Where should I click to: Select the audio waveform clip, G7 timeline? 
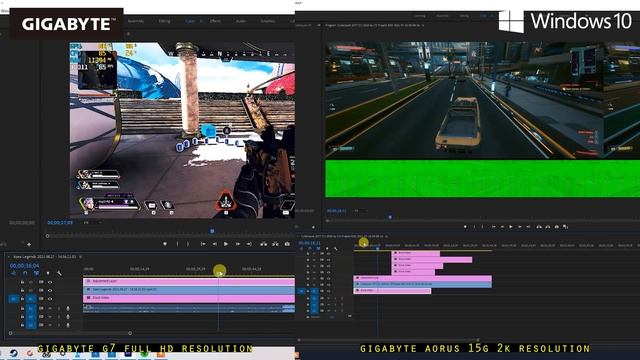pos(189,309)
